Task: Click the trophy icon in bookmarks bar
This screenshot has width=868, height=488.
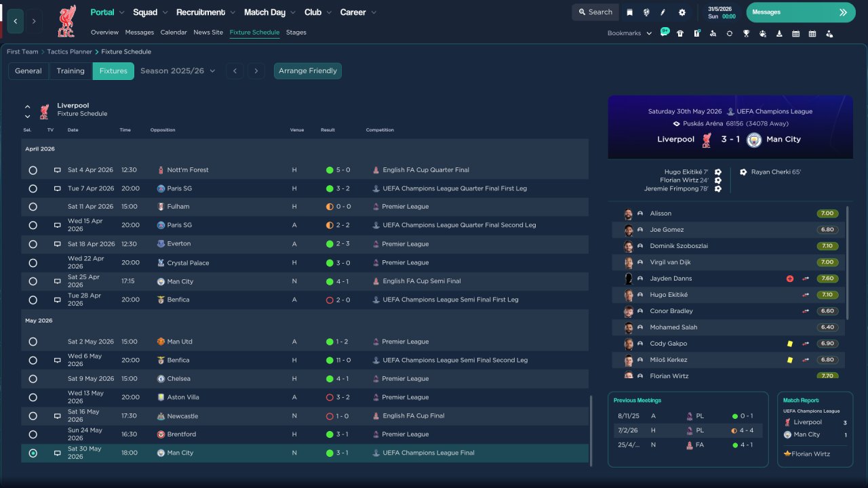Action: point(746,33)
